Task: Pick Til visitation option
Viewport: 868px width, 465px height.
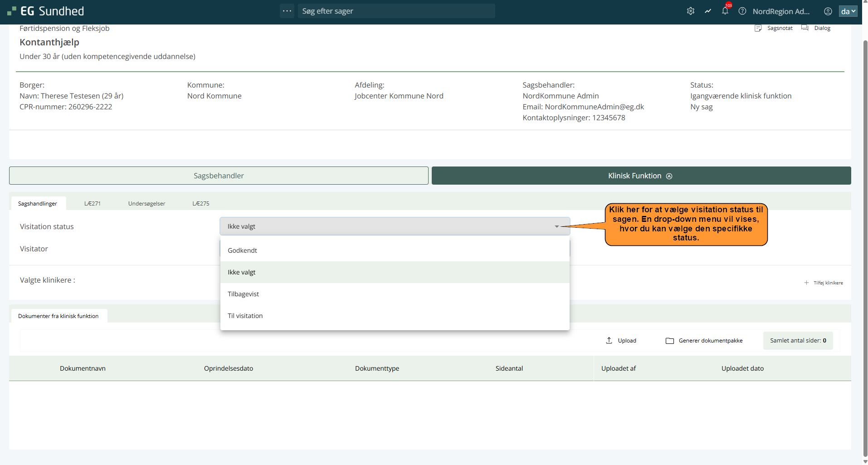Action: 245,316
